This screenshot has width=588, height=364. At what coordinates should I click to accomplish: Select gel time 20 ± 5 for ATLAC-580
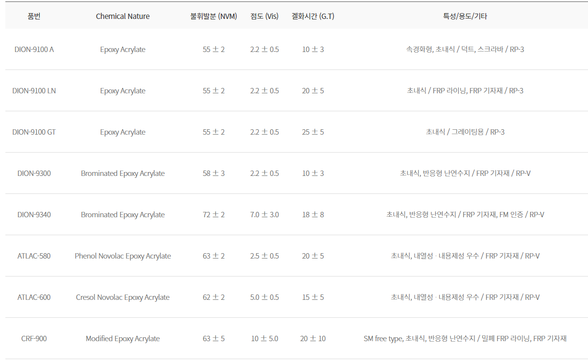[x=313, y=256]
